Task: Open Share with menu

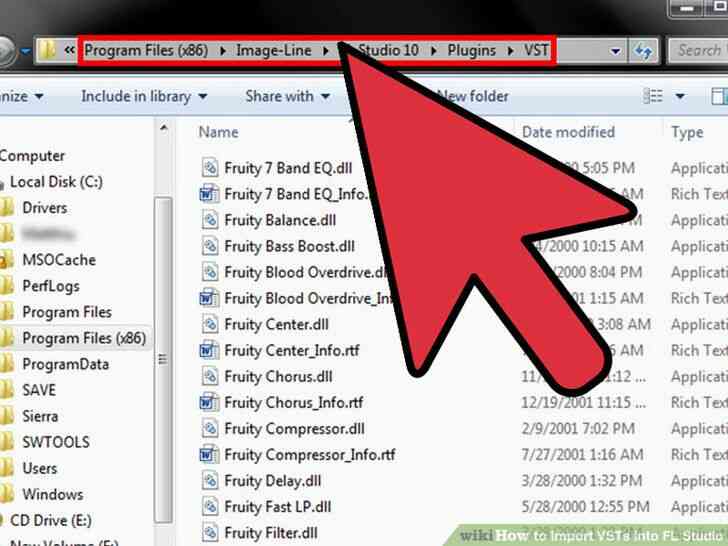Action: [287, 97]
